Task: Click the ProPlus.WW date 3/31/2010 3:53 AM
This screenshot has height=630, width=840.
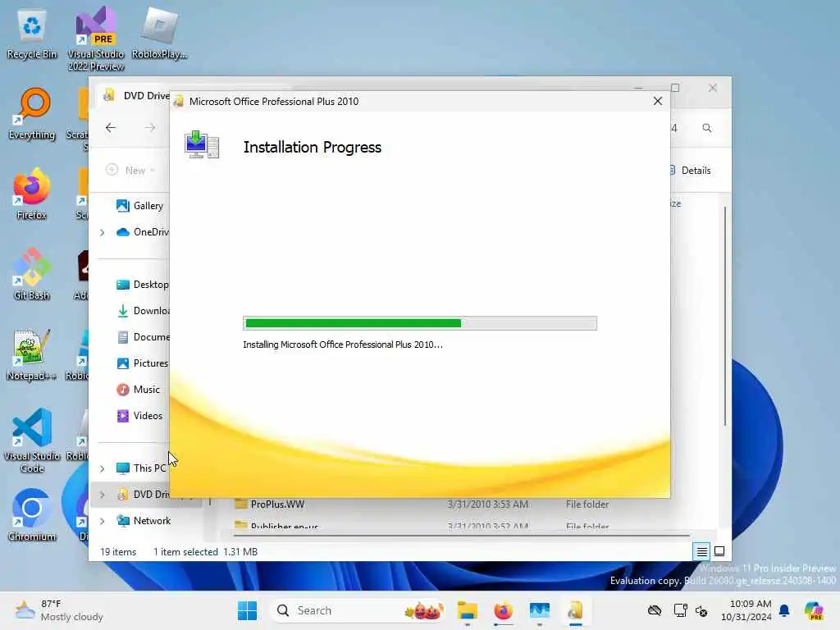Action: point(487,504)
